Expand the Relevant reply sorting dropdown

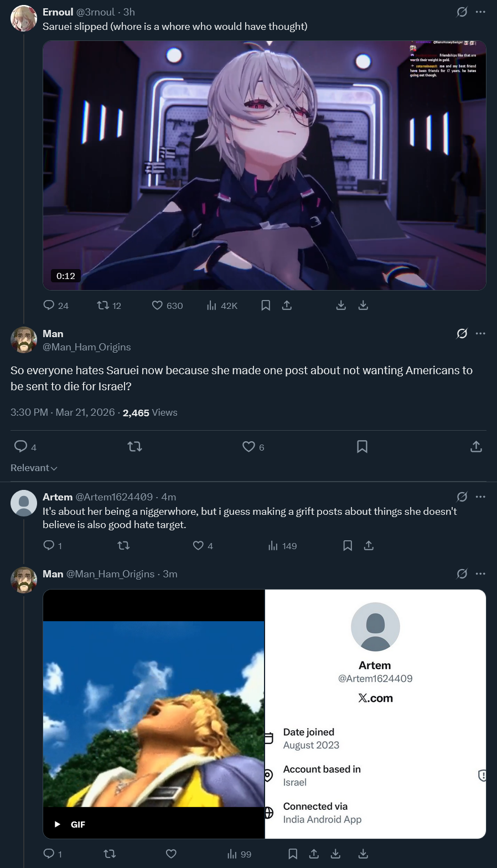tap(34, 468)
